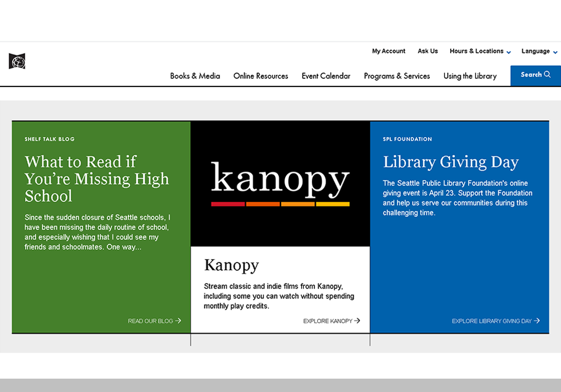
Task: Click the arrow icon beside READ OUR BLOG
Action: click(178, 321)
